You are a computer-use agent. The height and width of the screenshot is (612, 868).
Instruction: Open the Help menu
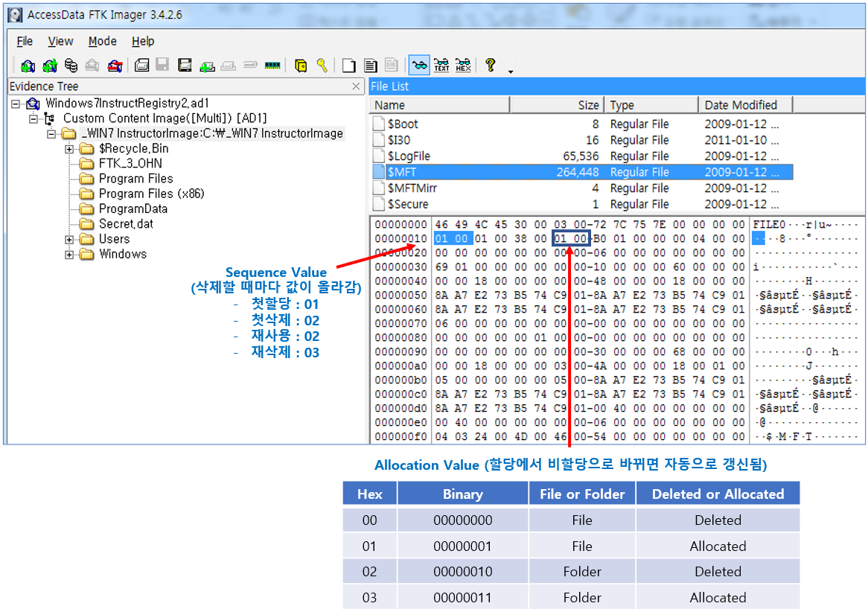click(x=143, y=41)
